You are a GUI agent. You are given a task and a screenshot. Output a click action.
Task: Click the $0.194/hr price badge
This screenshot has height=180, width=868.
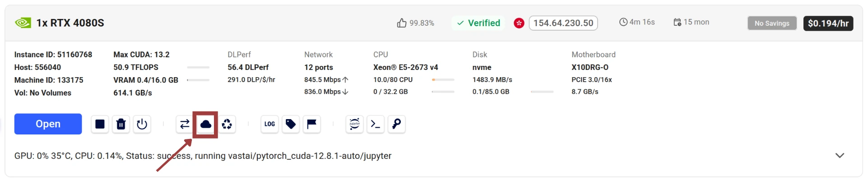point(828,23)
